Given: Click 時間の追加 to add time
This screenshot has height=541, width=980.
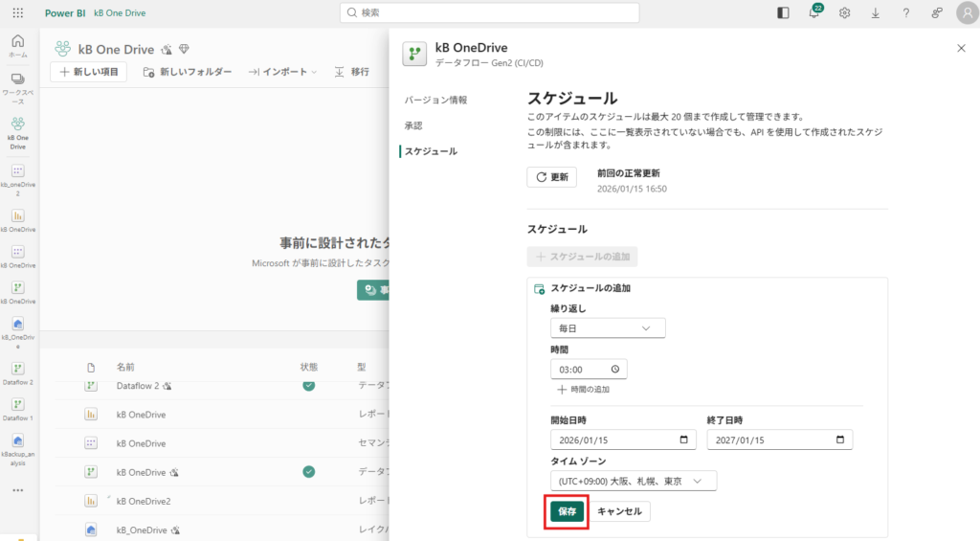Looking at the screenshot, I should (583, 390).
